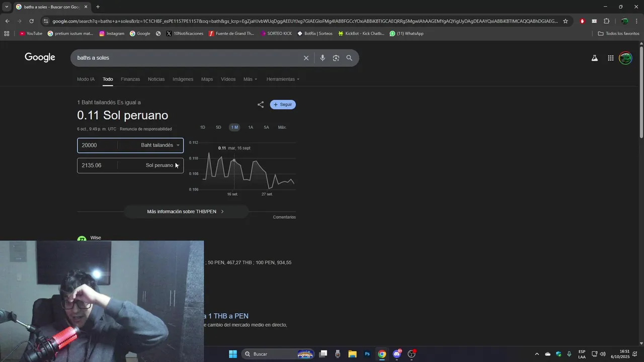Open the Sol peruano currency dropdown

[x=162, y=165]
